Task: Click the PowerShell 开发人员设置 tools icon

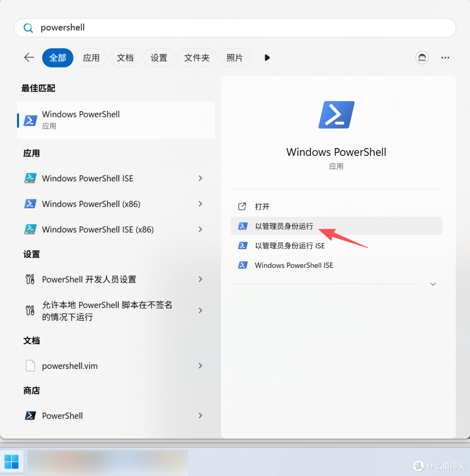Action: [30, 279]
